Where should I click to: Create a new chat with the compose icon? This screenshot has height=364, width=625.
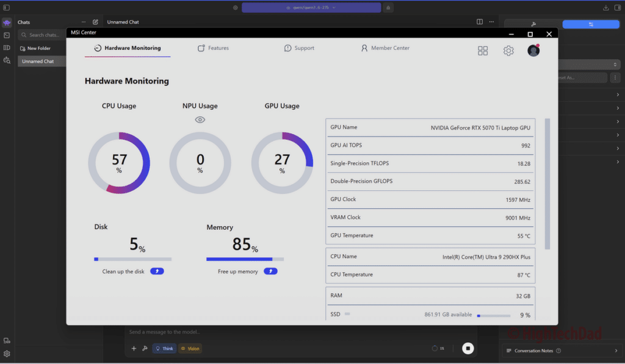tap(95, 23)
